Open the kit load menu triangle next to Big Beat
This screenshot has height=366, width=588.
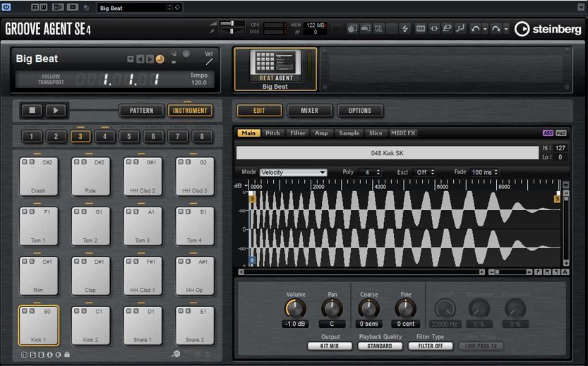pyautogui.click(x=130, y=59)
